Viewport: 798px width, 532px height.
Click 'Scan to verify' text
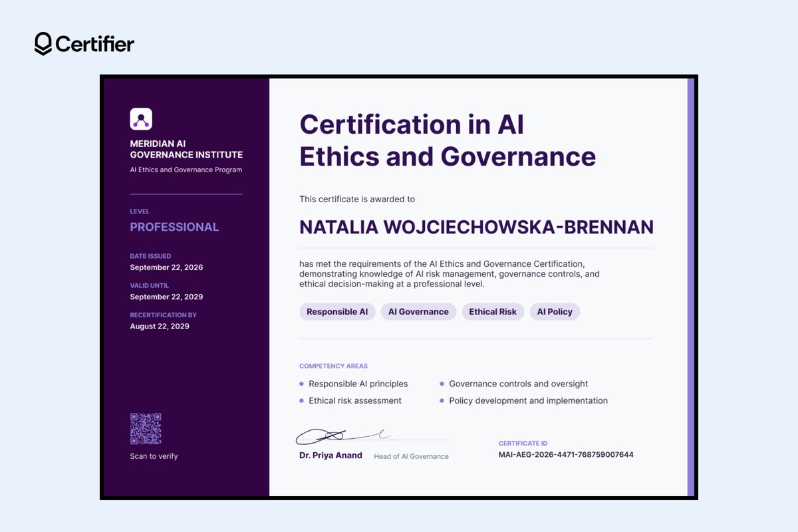click(154, 456)
